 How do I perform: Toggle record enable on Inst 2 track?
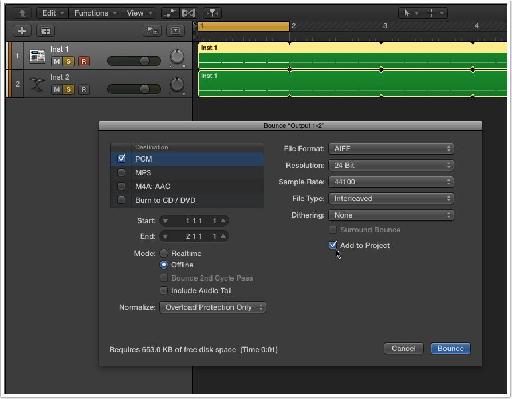[x=84, y=89]
